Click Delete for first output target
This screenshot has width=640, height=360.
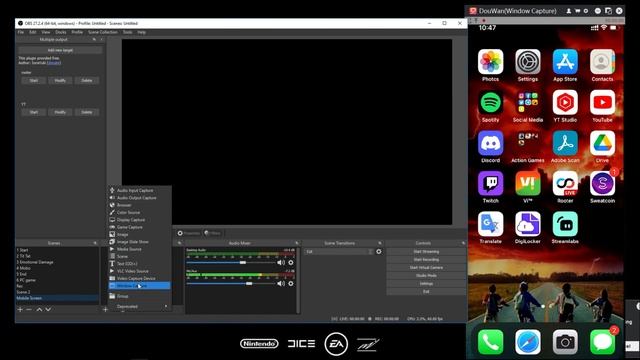pyautogui.click(x=87, y=80)
